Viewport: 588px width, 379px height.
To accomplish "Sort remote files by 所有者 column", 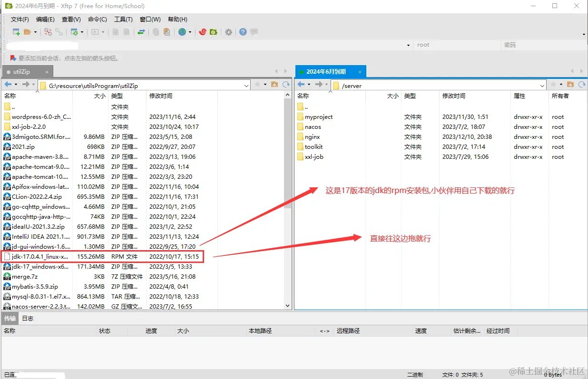I will 567,96.
